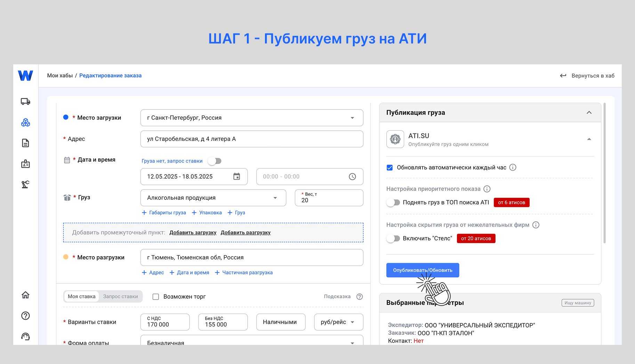Screen dimensions: 635x364
Task: Add Упаковка to the cargo
Action: tap(207, 212)
